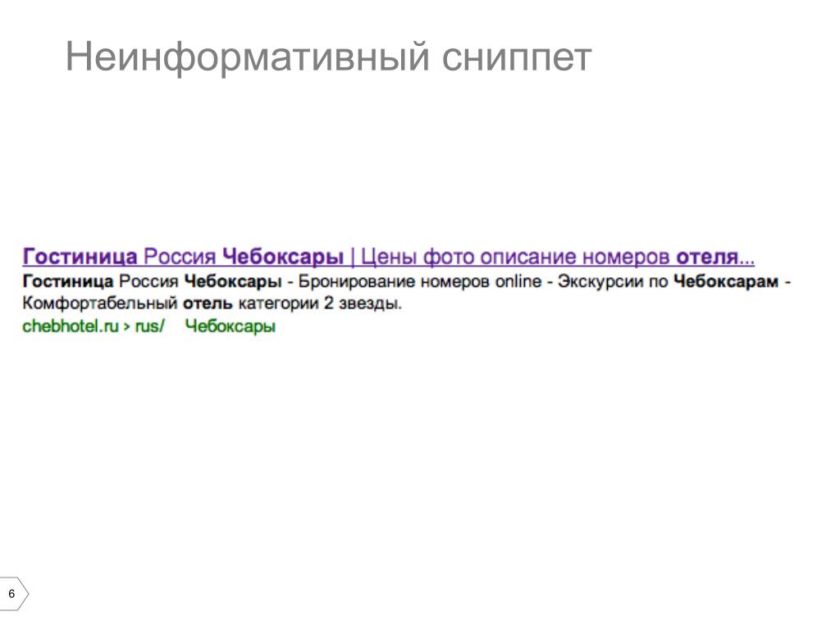Click the chebhotel.ru green URL
Screen dimensions: 840x630
pyautogui.click(x=94, y=326)
